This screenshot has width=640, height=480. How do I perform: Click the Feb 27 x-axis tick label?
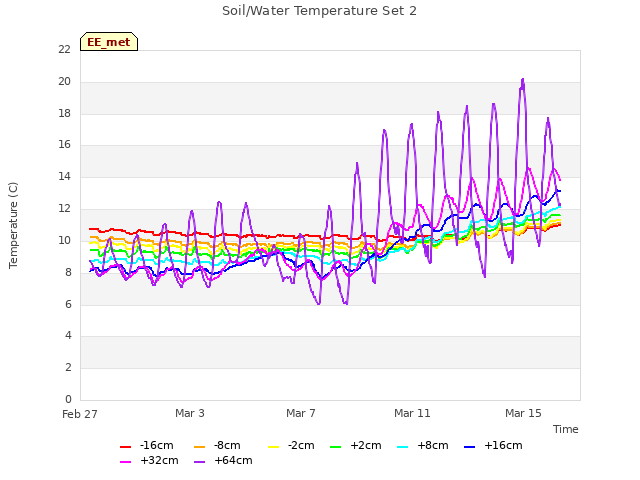pos(80,414)
